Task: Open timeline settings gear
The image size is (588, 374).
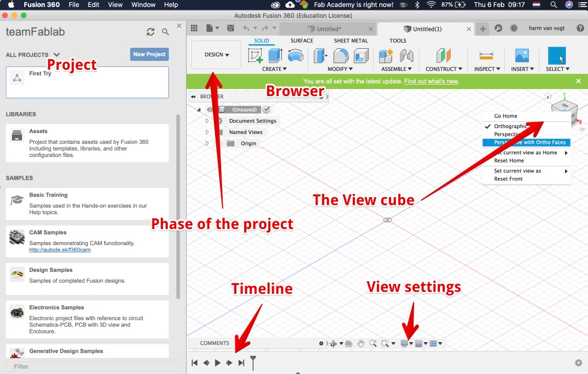Action: click(x=579, y=362)
